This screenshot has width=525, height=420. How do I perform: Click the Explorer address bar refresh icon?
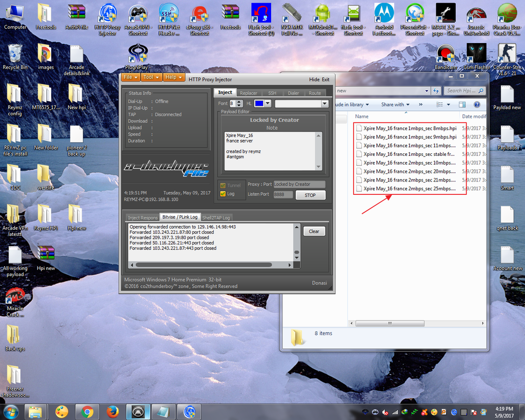(x=435, y=91)
